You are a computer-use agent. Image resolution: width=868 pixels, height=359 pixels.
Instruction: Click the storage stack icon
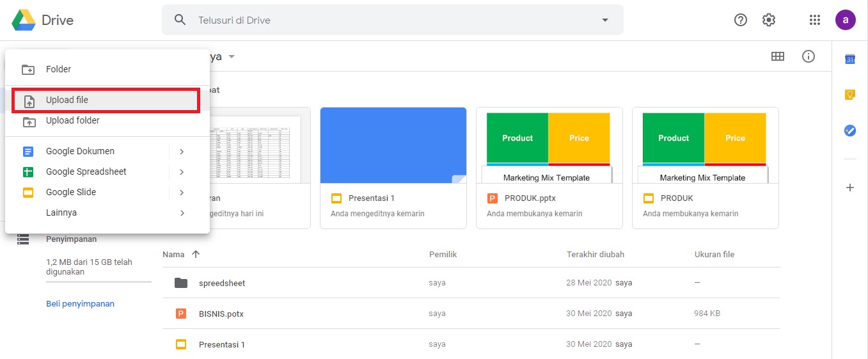coord(24,239)
